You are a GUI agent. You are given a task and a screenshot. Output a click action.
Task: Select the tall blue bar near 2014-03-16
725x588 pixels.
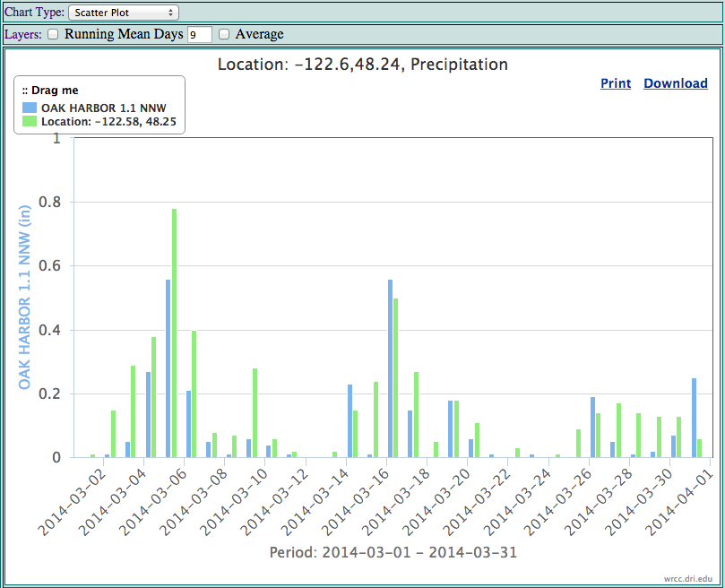390,368
